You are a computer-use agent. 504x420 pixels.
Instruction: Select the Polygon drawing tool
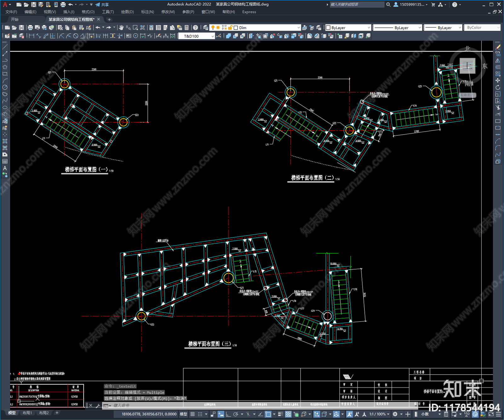click(x=5, y=67)
